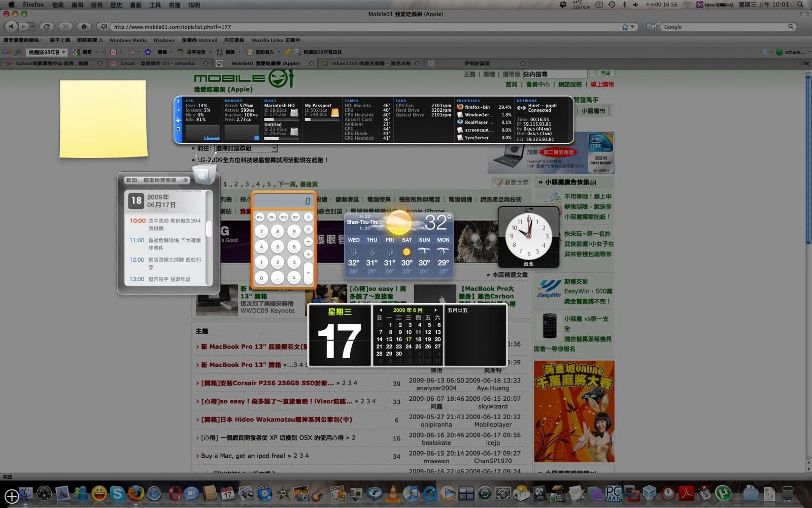This screenshot has width=812, height=508.
Task: Switch to the ethan1101 blog tab
Action: click(371, 63)
